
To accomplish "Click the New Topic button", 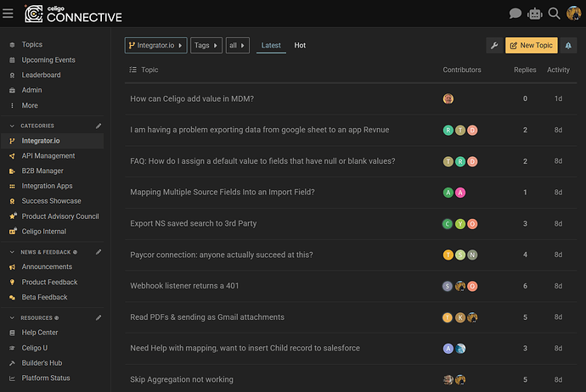I will [x=531, y=46].
